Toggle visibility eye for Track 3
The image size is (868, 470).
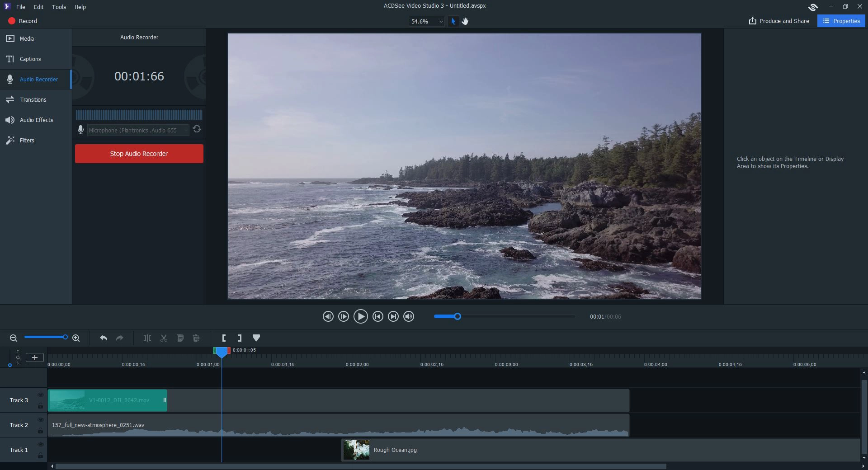[40, 395]
